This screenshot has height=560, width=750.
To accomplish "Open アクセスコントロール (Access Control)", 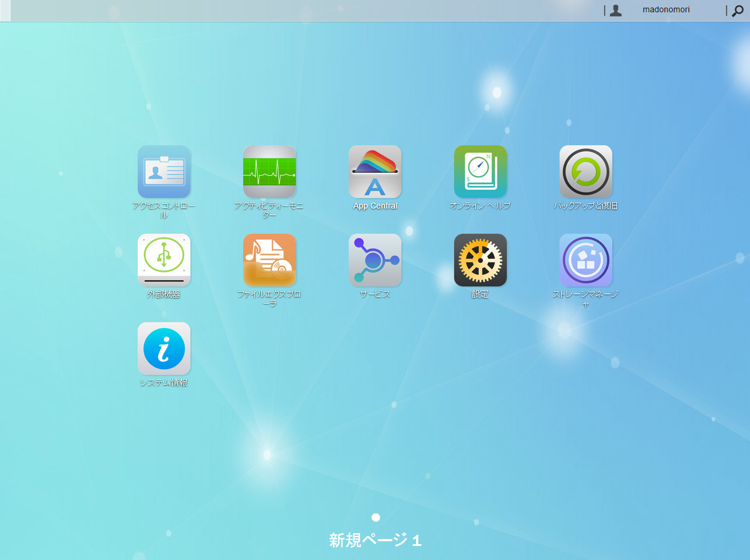I will click(x=164, y=172).
